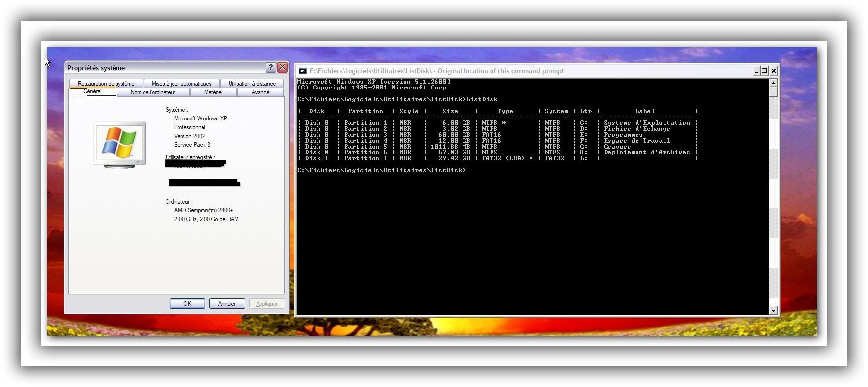Image resolution: width=868 pixels, height=387 pixels.
Task: Select the Général tab
Action: click(92, 92)
